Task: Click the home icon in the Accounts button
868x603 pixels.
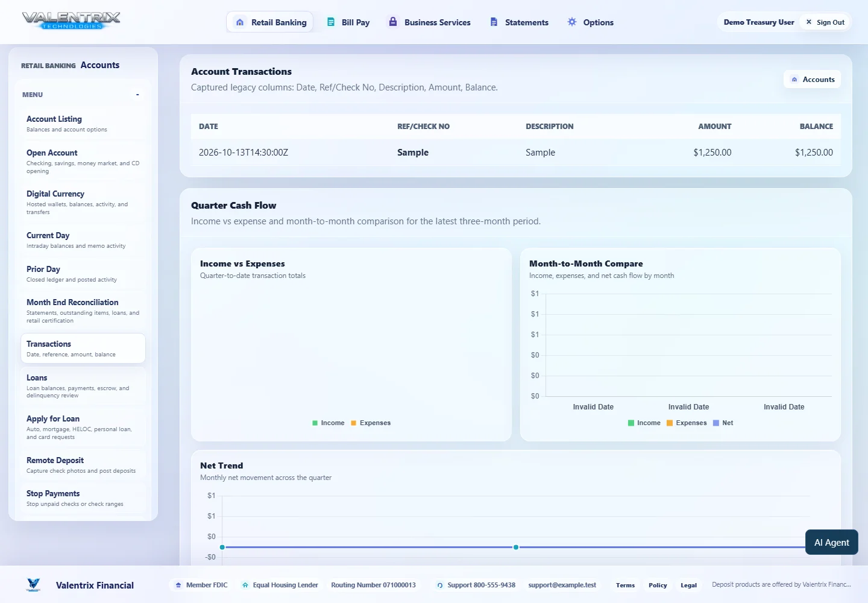Action: point(794,80)
